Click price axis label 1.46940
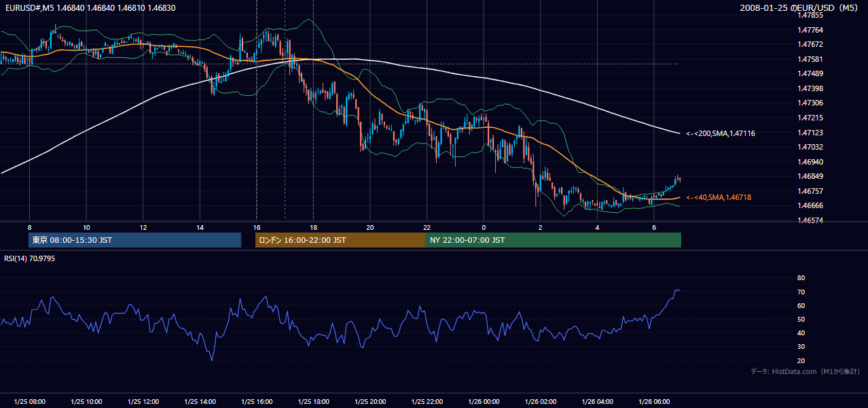The height and width of the screenshot is (408, 868). click(811, 162)
